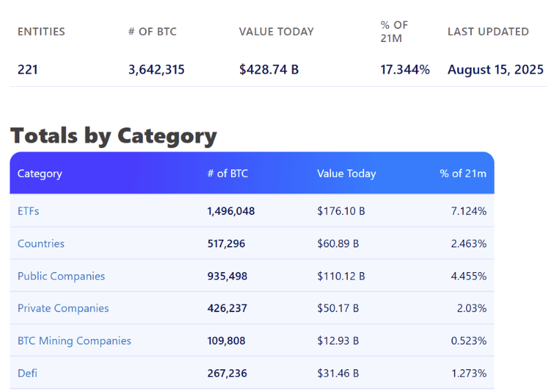Image resolution: width=551 pixels, height=392 pixels.
Task: Click the total value $428.74 B
Action: 269,70
